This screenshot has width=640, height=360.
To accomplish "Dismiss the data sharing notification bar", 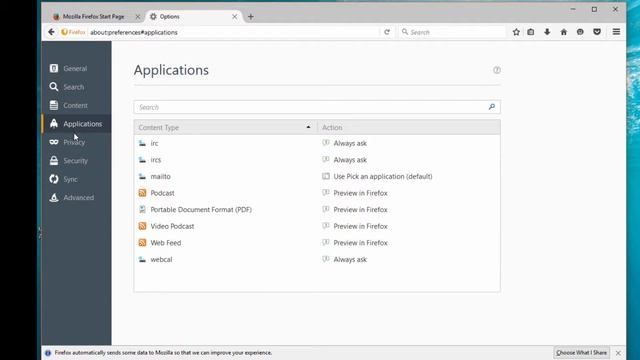I will pyautogui.click(x=618, y=353).
